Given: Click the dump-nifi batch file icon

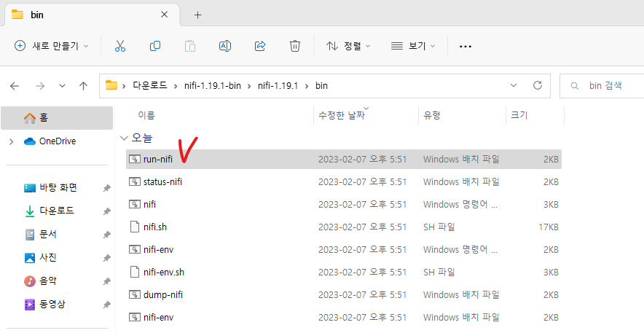Looking at the screenshot, I should [135, 294].
